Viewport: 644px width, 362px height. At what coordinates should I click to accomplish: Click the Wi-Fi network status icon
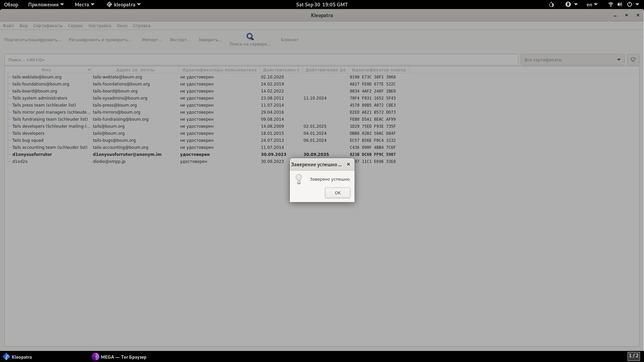(610, 5)
